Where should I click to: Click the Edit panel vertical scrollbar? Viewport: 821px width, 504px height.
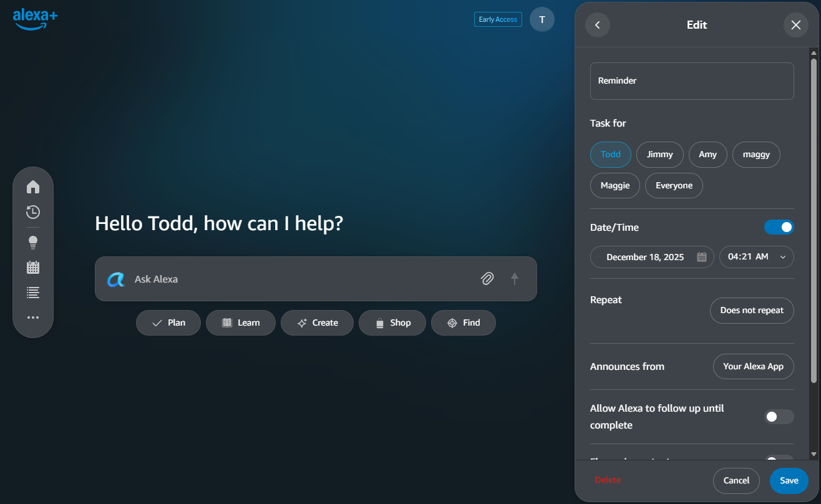tap(814, 218)
